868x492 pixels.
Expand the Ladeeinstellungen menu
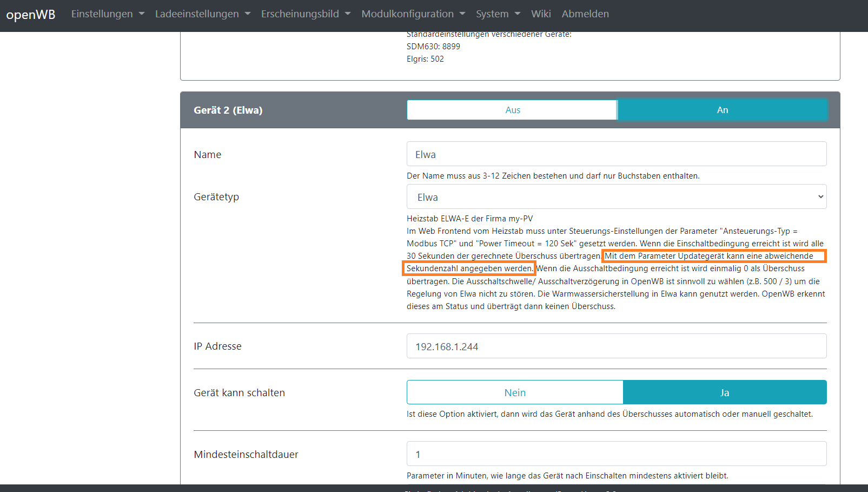point(203,14)
